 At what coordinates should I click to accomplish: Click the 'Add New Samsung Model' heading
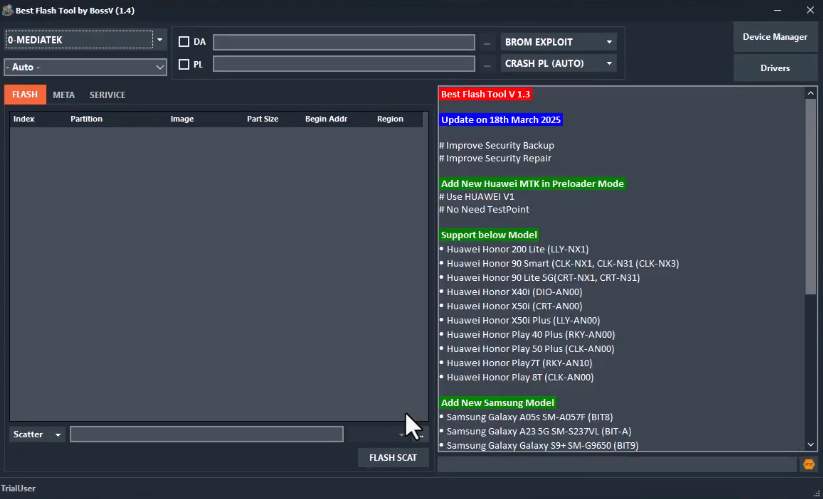click(x=498, y=402)
